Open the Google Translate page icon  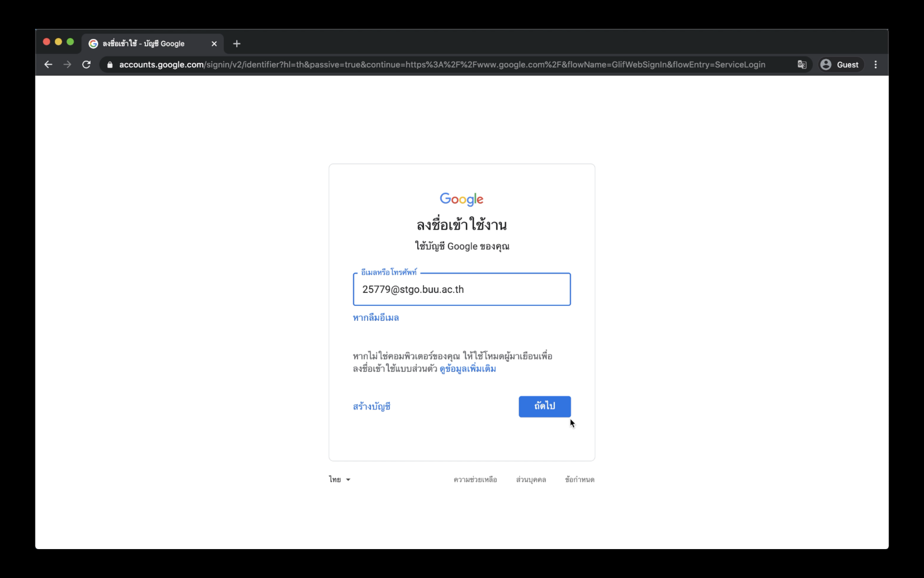[x=802, y=65]
